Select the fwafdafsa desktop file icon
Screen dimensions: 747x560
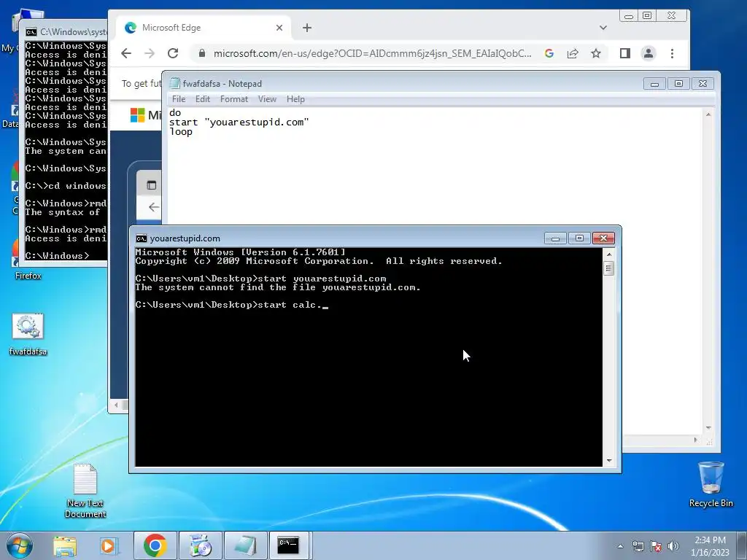28,334
